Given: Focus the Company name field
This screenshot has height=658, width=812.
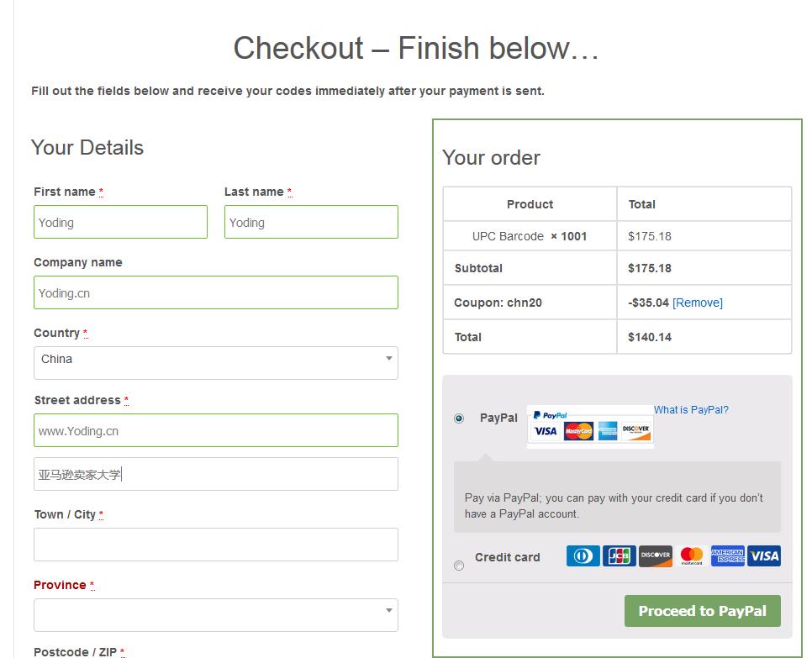Looking at the screenshot, I should 215,292.
